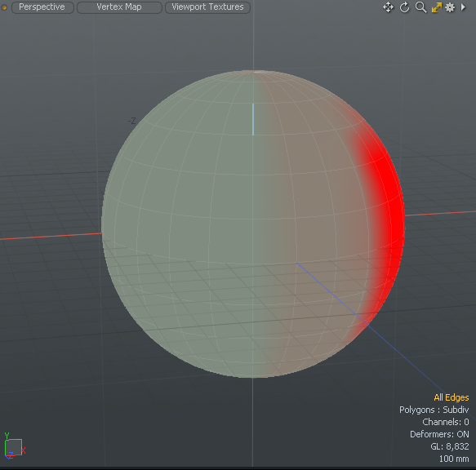
Task: Open the Perspective view type dropdown
Action: point(42,7)
